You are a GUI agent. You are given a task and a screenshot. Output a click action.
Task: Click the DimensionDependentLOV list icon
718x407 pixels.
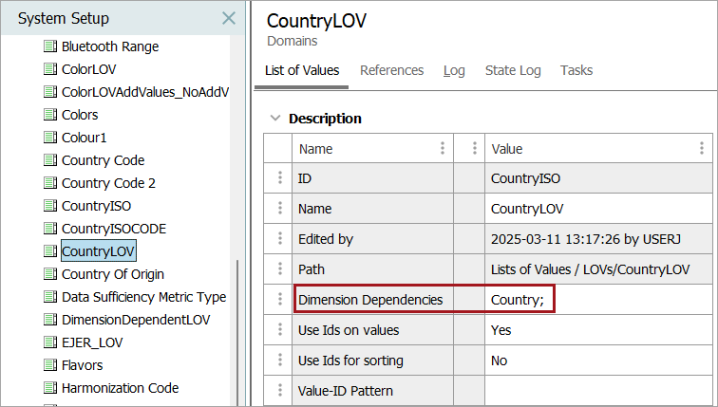(50, 320)
